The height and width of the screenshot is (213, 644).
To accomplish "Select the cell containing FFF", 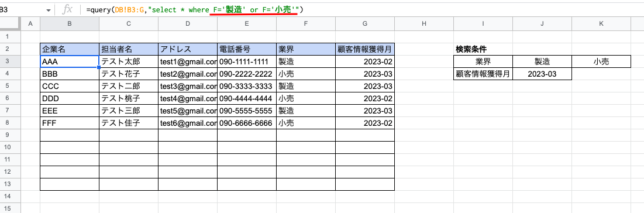I will tap(70, 123).
